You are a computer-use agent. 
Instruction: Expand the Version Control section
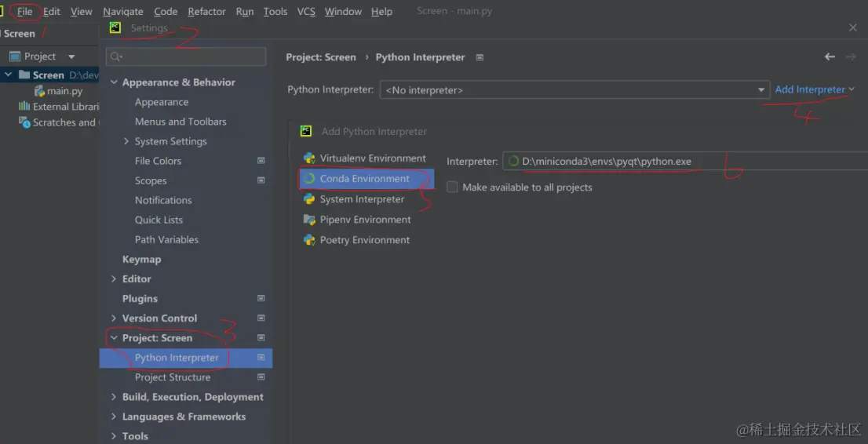[x=114, y=318]
